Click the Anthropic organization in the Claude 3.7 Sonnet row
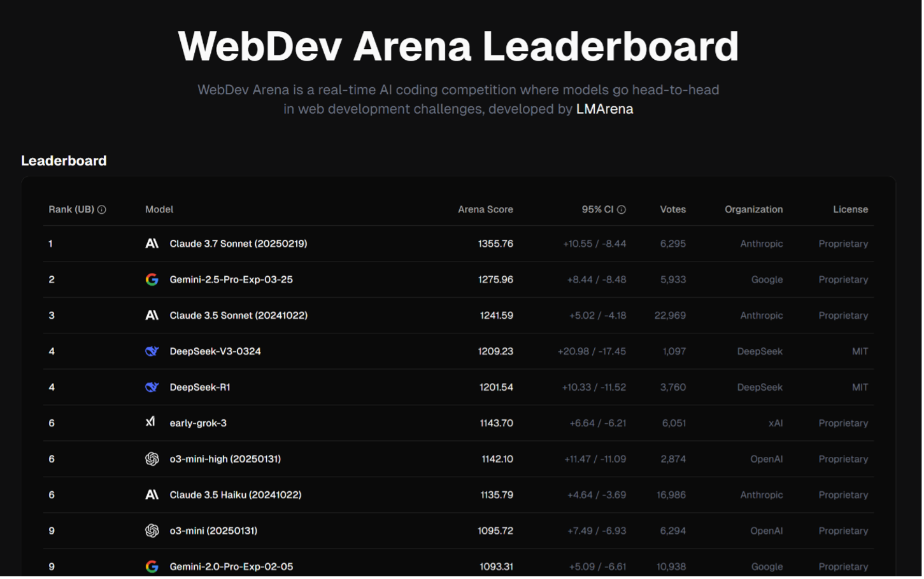This screenshot has height=579, width=924. tap(763, 244)
